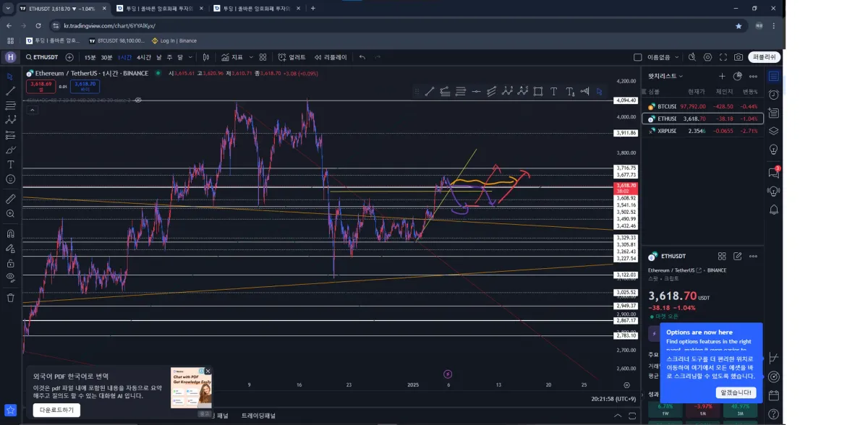Open the object tree layers icon in right sidebar
The width and height of the screenshot is (868, 425).
[773, 131]
